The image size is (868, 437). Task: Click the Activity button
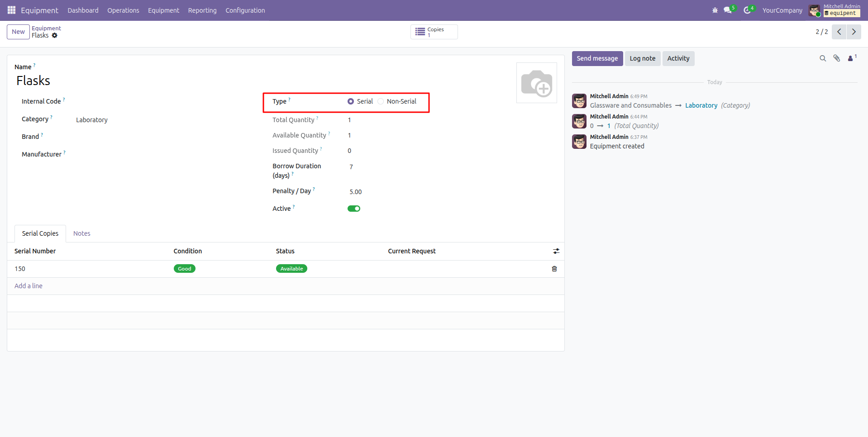coord(678,58)
